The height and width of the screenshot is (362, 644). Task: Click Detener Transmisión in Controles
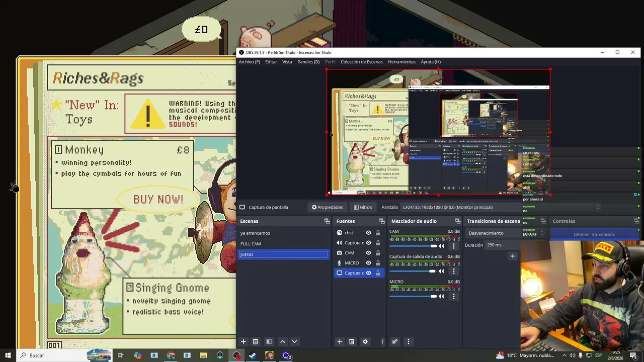[x=594, y=234]
